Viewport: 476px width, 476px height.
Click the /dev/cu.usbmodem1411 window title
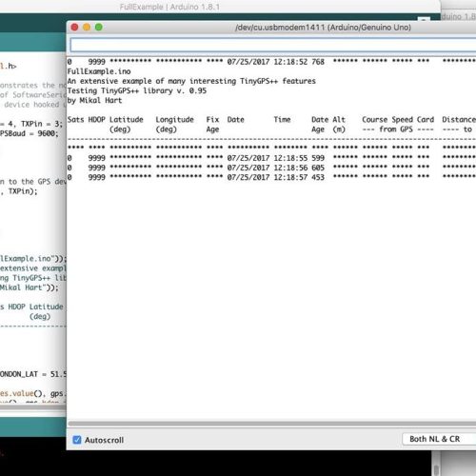(323, 28)
